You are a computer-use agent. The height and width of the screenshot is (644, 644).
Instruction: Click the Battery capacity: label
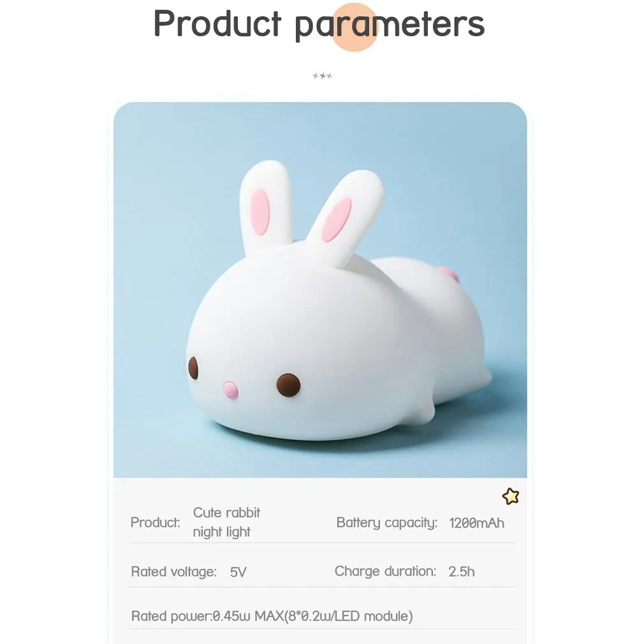(x=387, y=523)
